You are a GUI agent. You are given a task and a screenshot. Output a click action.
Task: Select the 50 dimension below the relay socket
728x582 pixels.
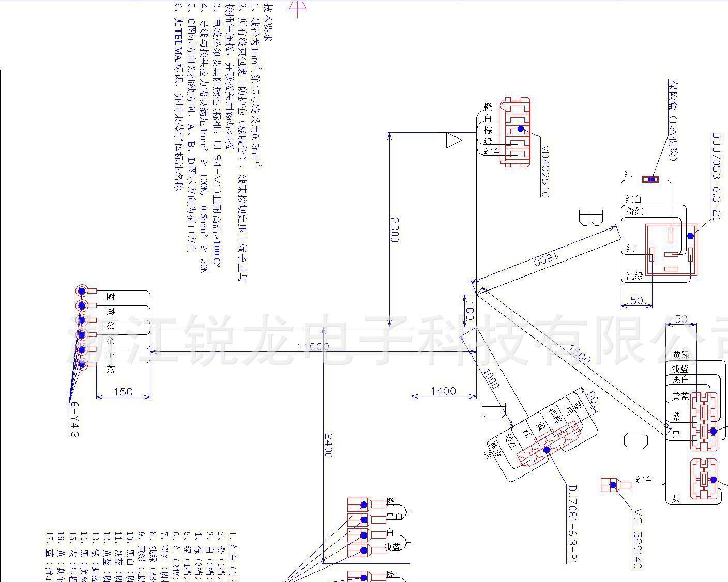(x=637, y=300)
